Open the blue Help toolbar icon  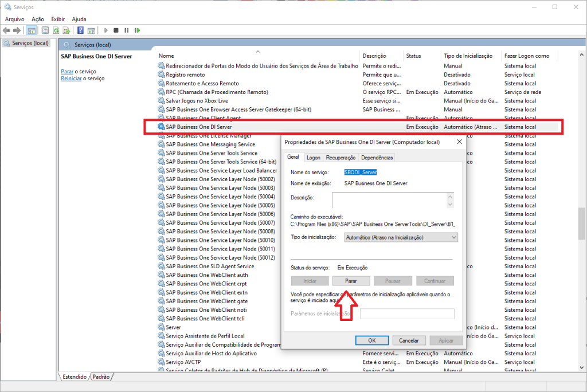pyautogui.click(x=80, y=30)
